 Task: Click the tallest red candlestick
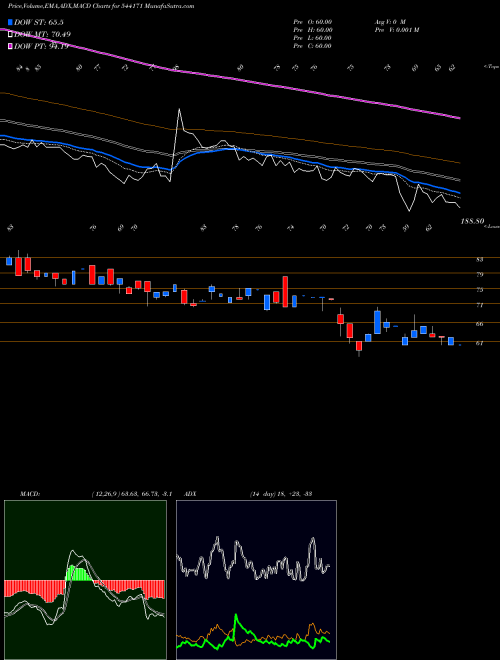click(285, 291)
